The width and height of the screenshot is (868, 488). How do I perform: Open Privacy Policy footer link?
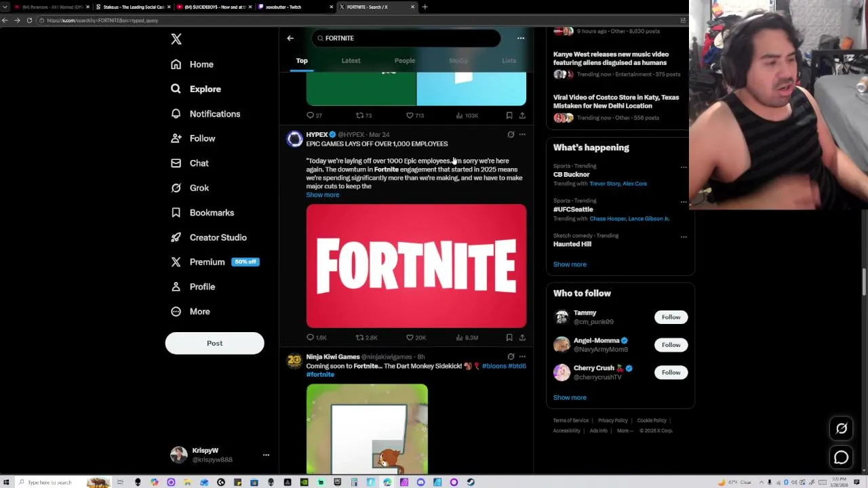[613, 421]
